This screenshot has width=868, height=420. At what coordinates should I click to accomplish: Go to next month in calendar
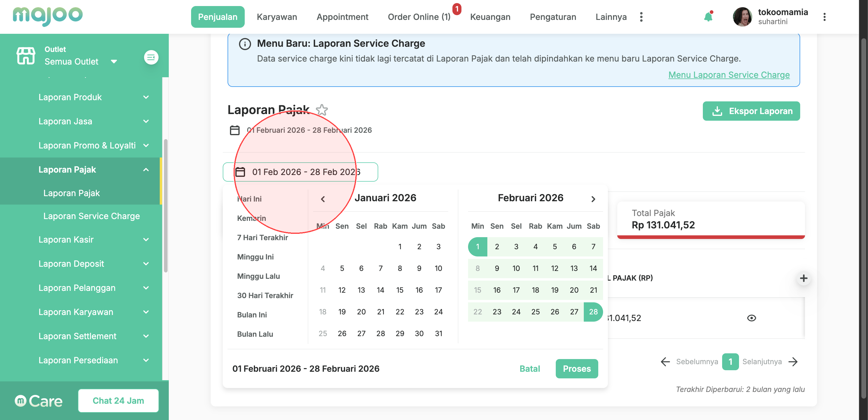[x=593, y=199]
